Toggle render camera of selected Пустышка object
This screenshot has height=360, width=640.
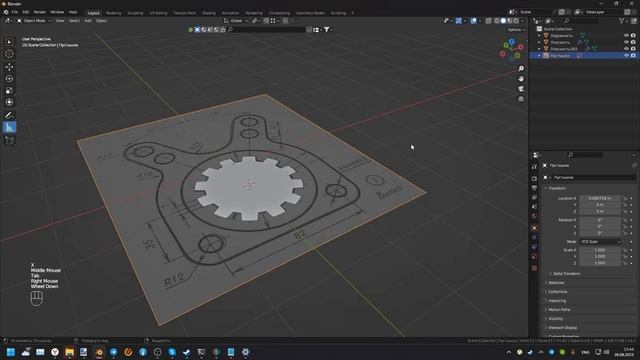coord(633,55)
